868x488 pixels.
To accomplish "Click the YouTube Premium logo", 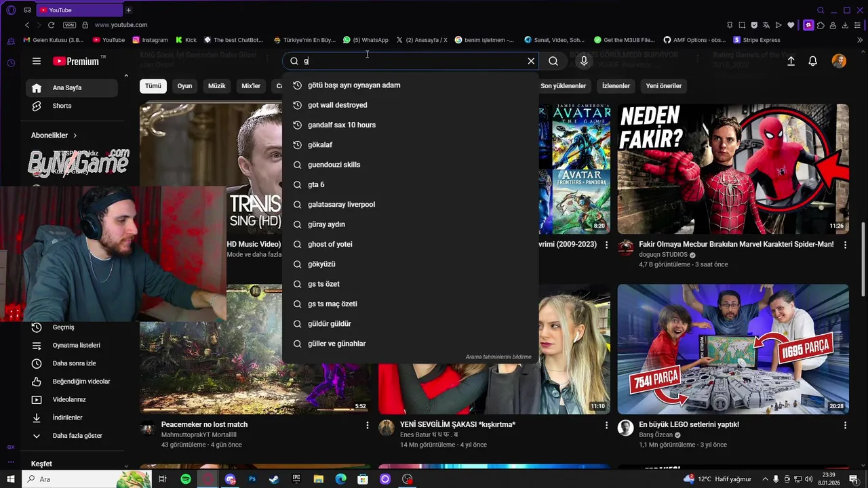I will tap(76, 61).
